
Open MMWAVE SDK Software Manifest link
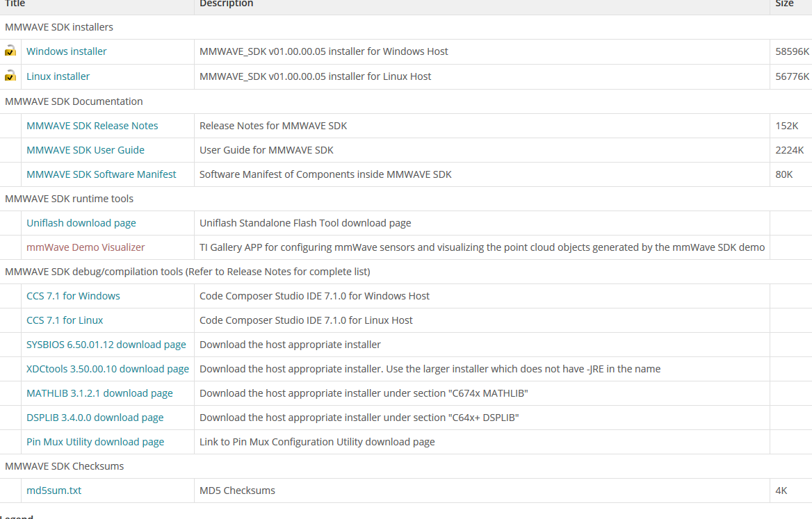tap(101, 174)
